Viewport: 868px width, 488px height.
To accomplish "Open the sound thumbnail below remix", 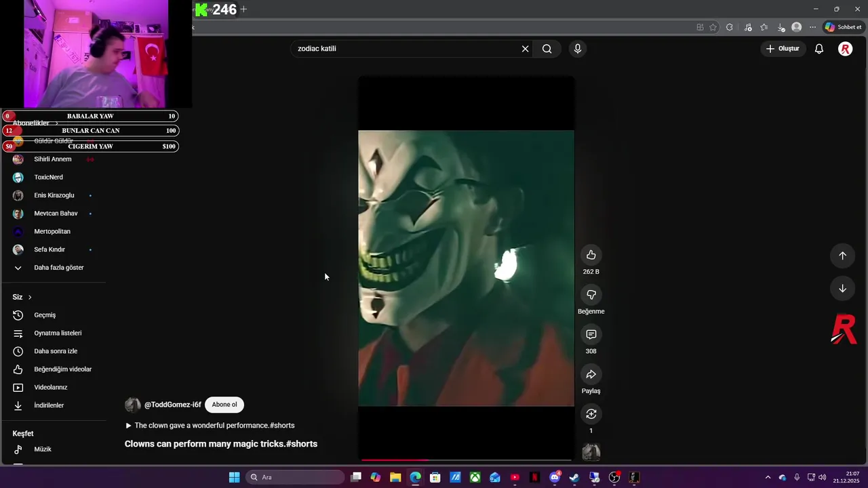I will (x=591, y=452).
